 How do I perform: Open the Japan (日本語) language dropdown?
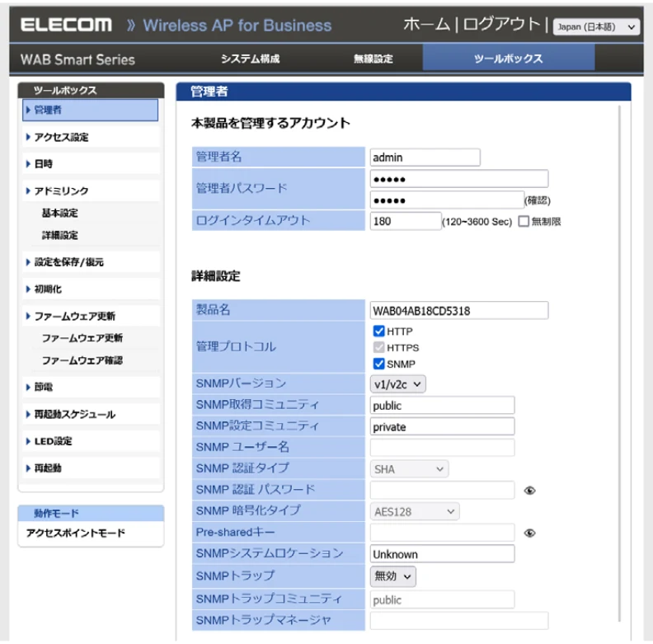[596, 27]
